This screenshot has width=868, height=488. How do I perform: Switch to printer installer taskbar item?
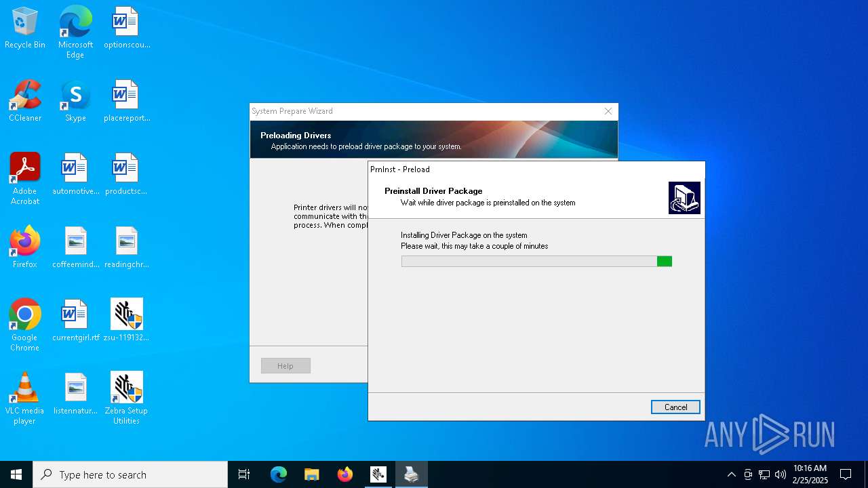[x=412, y=474]
